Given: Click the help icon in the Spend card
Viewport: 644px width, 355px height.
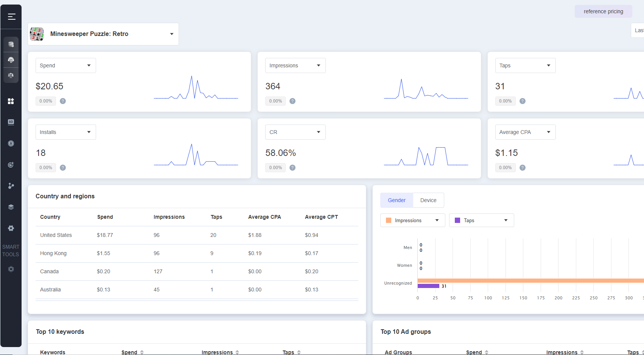Looking at the screenshot, I should [x=63, y=101].
